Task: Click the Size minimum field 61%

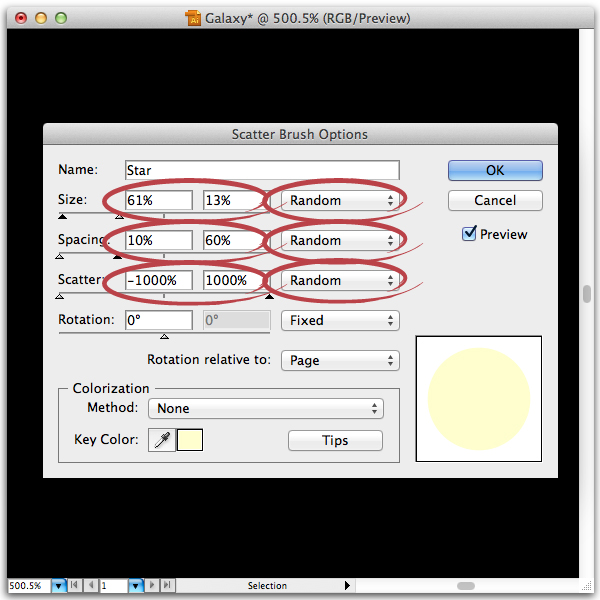Action: coord(159,200)
